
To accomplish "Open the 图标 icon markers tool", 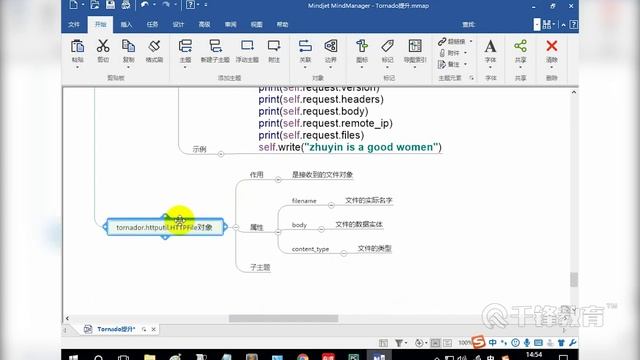I will point(362,46).
